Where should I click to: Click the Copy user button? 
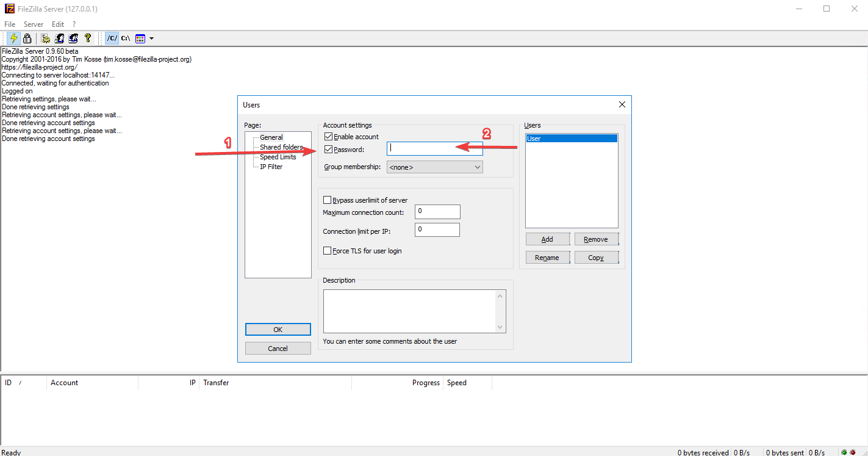[x=596, y=258]
